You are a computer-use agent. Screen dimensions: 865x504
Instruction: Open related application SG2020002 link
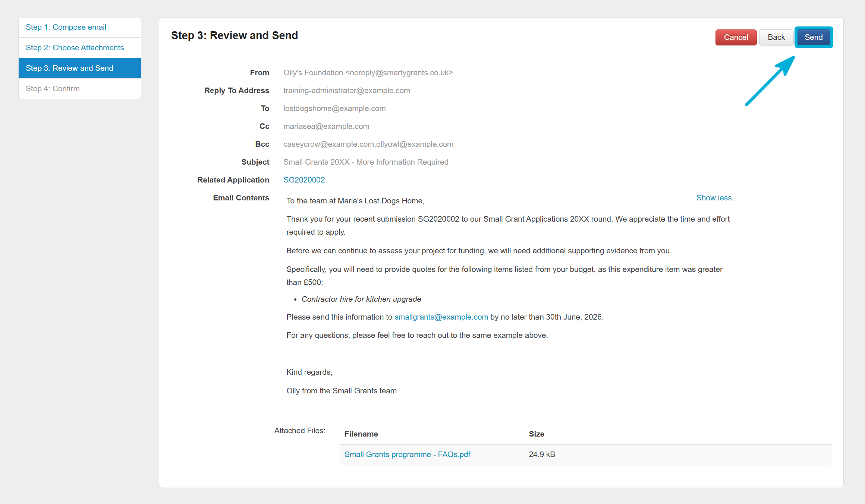(304, 180)
